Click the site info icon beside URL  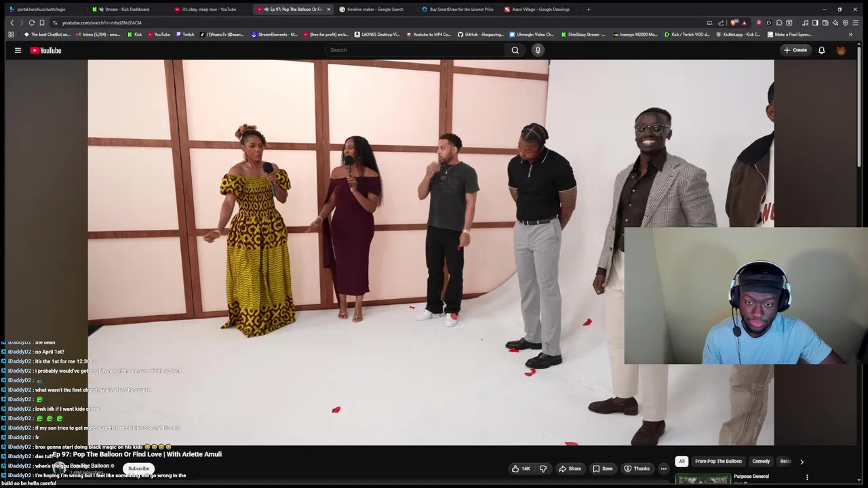coord(55,22)
